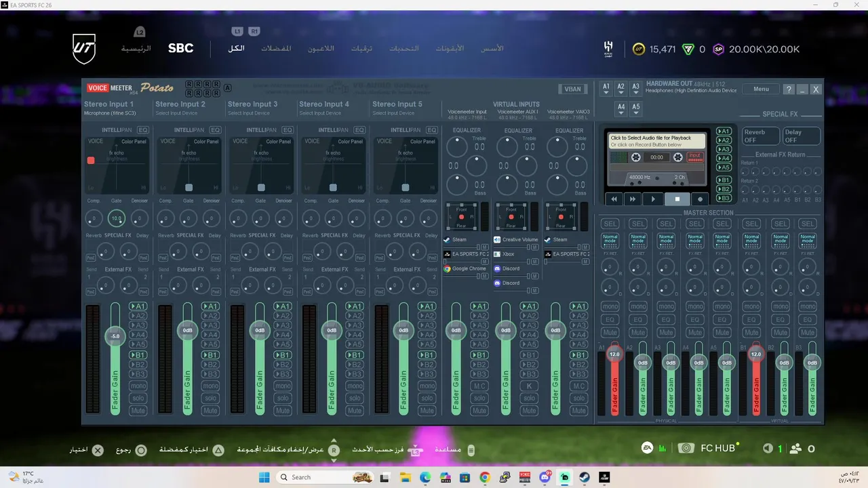Enable solo on Stereo Input 2

(210, 399)
